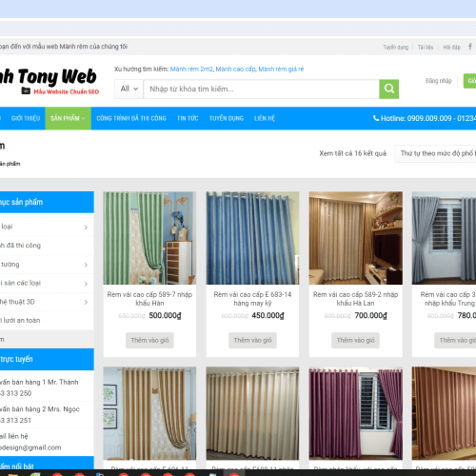Click the Tony Web logo

(x=49, y=81)
